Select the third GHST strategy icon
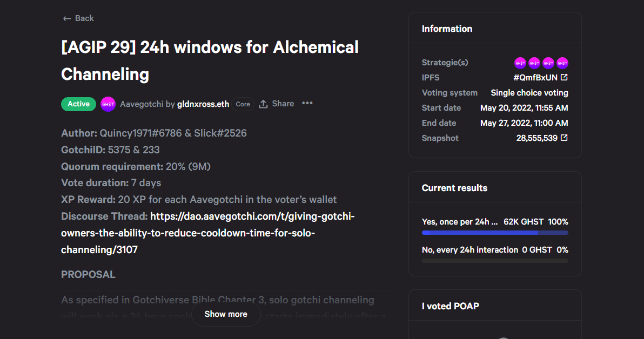Screen dimensions: 644x339 click(548, 63)
